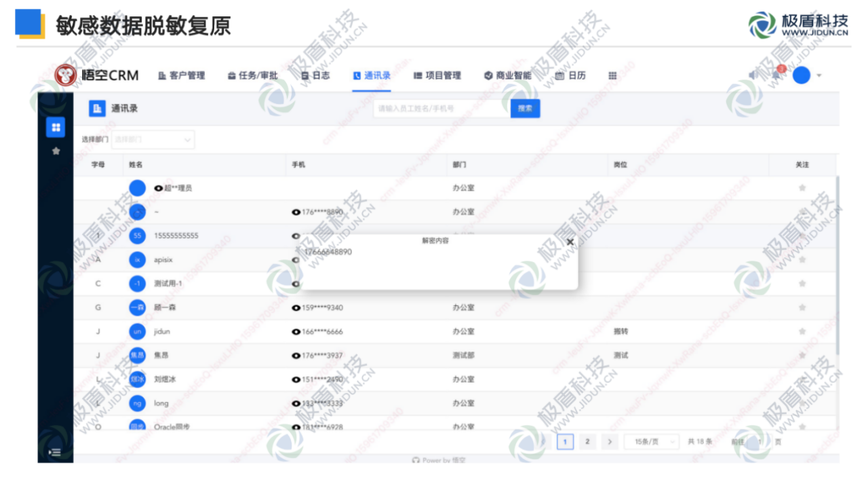Screen dimensions: 868x486
Task: Click the star for jidun contact
Action: tap(802, 332)
